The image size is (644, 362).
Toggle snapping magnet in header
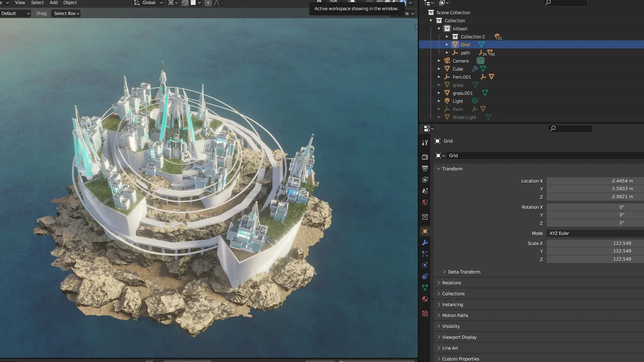pyautogui.click(x=185, y=3)
